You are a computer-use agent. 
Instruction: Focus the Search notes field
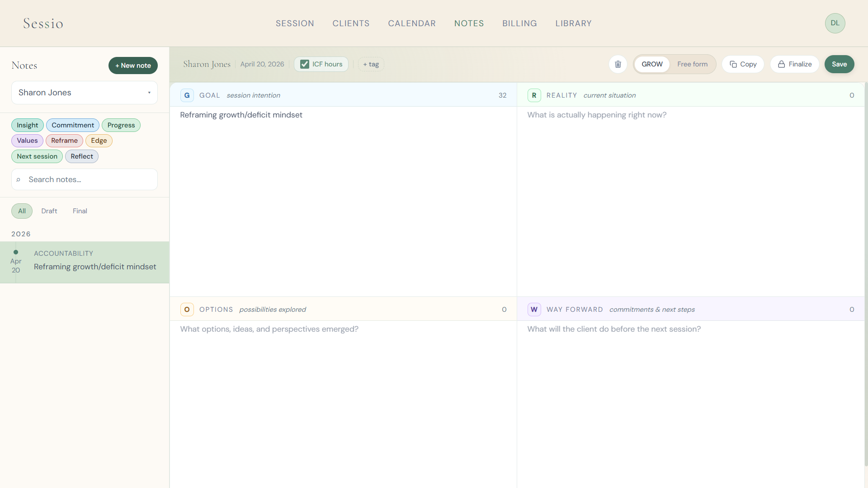click(x=85, y=179)
